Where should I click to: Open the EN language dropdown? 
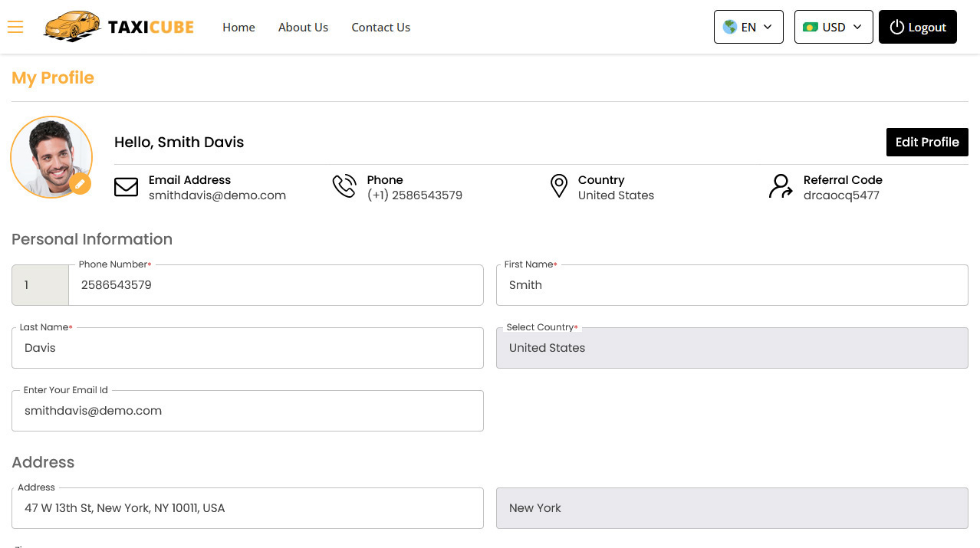pyautogui.click(x=748, y=27)
